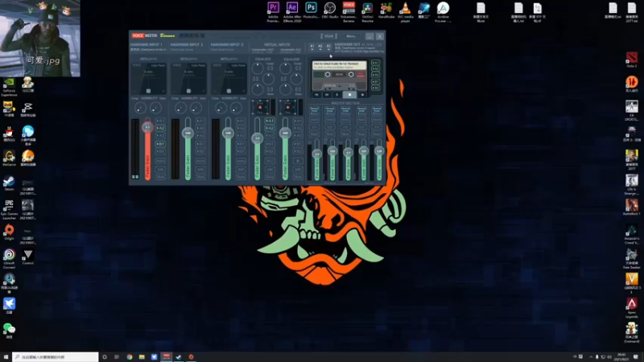Image resolution: width=644 pixels, height=362 pixels.
Task: Toggle A1 on the Voicemeeter VAIO virtual input
Action: pos(270,121)
